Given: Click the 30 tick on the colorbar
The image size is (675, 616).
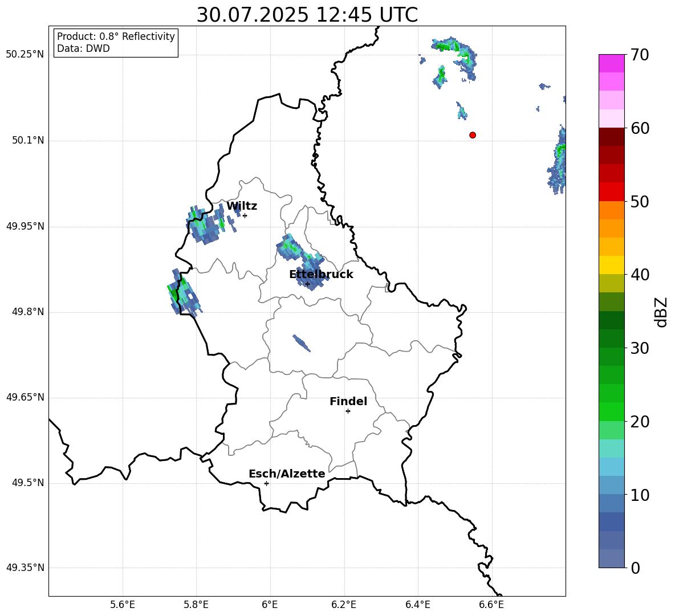Looking at the screenshot, I should click(640, 348).
